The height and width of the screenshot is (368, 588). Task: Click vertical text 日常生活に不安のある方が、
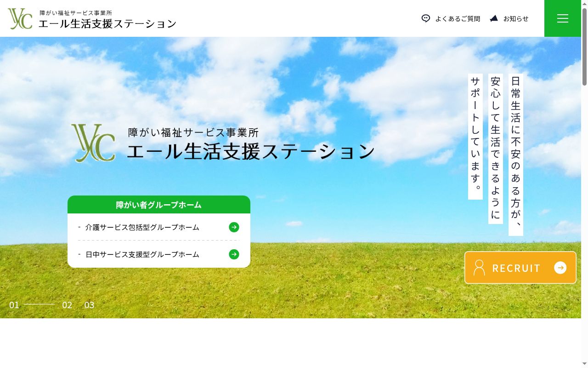(x=516, y=155)
